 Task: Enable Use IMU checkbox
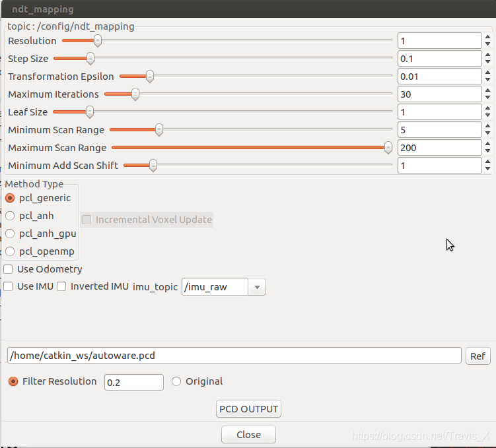point(8,286)
